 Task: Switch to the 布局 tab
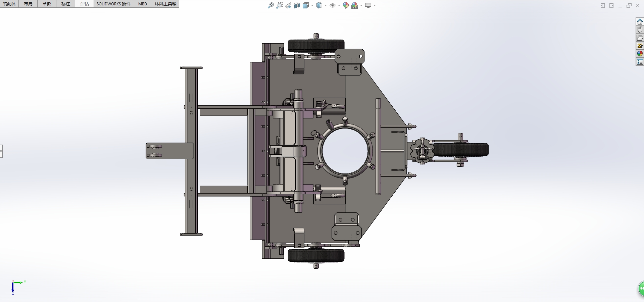pos(28,4)
